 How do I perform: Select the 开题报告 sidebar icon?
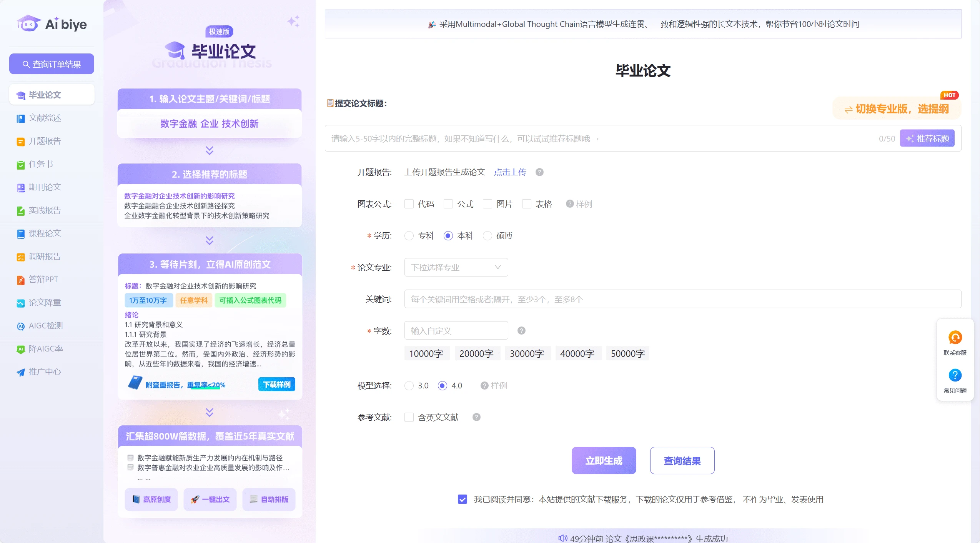45,141
